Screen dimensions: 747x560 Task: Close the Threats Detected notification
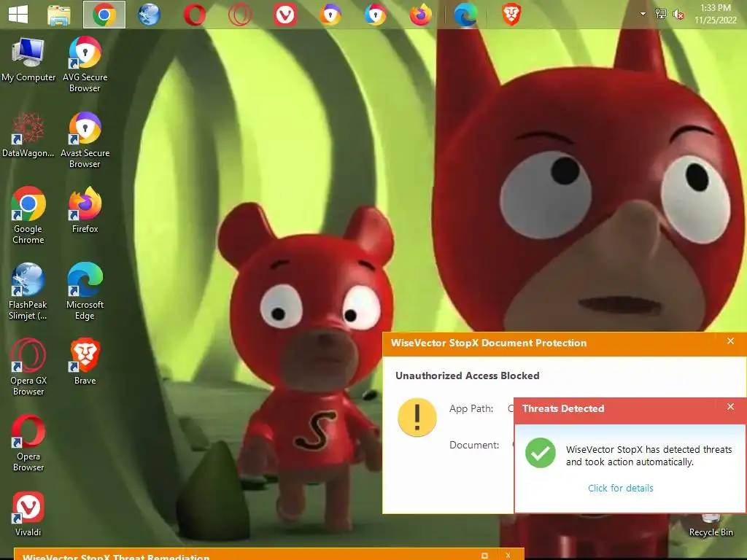point(730,407)
